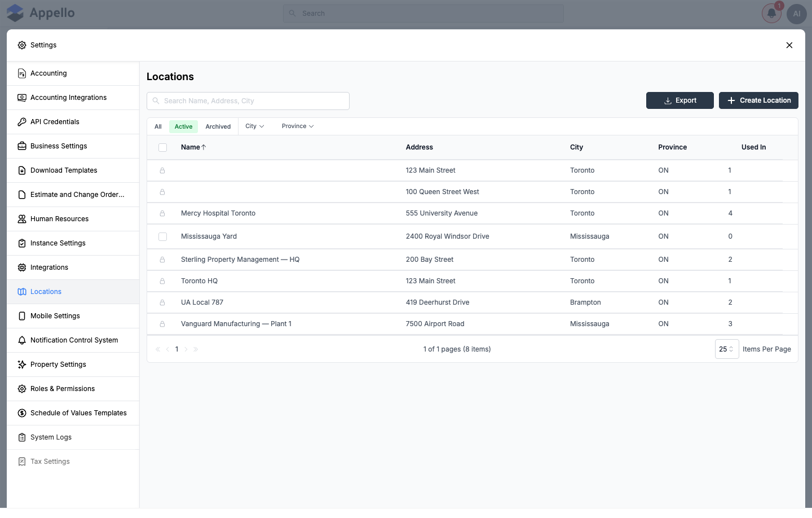
Task: Click the Business Settings briefcase icon
Action: point(22,146)
